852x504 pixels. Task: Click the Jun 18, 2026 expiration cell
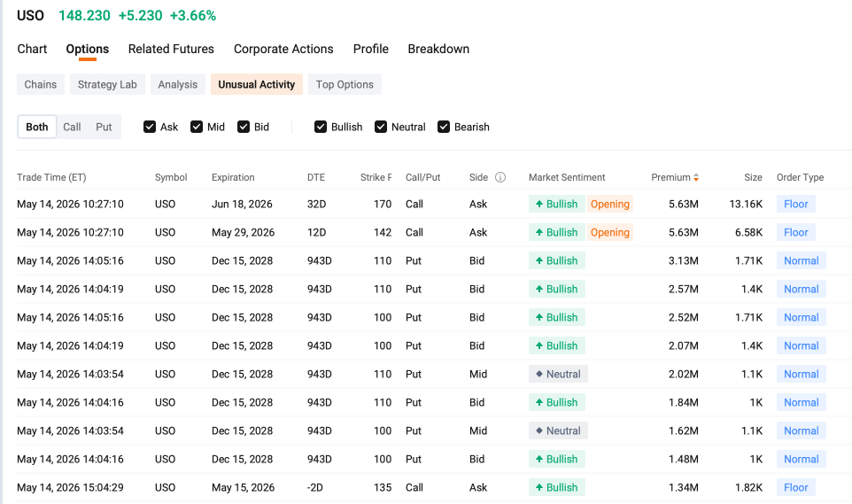click(242, 204)
